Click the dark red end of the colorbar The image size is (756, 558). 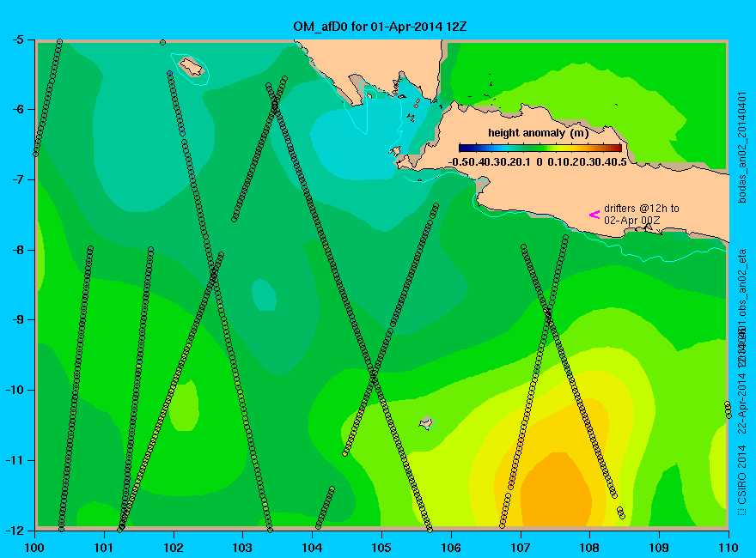(618, 148)
